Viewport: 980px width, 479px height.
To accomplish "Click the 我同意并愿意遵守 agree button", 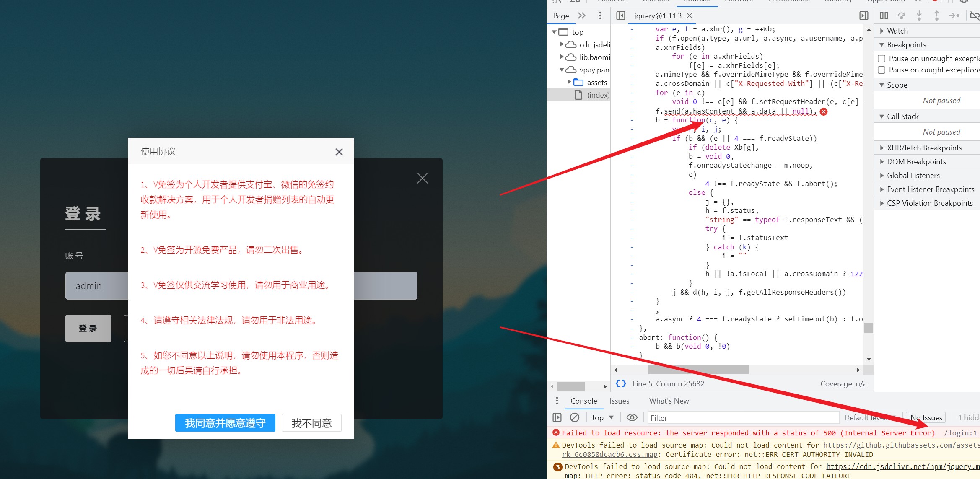I will tap(225, 423).
